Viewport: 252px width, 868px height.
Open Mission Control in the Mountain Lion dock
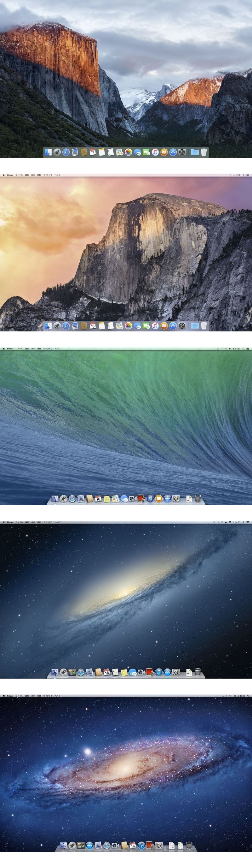click(72, 673)
